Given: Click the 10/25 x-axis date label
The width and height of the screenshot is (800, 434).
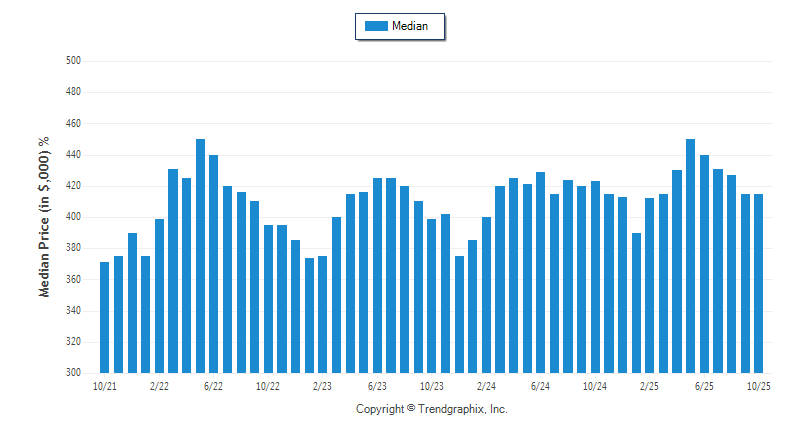Looking at the screenshot, I should coord(759,385).
